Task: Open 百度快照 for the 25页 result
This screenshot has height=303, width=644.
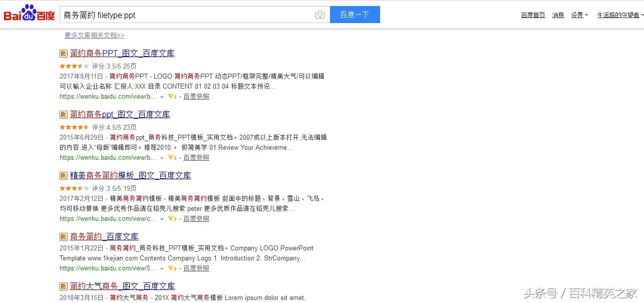Action: [x=196, y=97]
